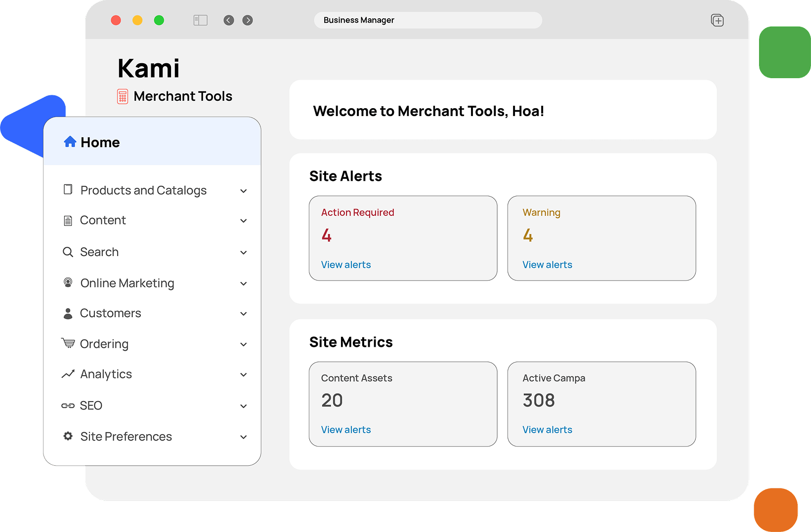Click the Site Alerts heading
The height and width of the screenshot is (532, 811).
(x=345, y=176)
